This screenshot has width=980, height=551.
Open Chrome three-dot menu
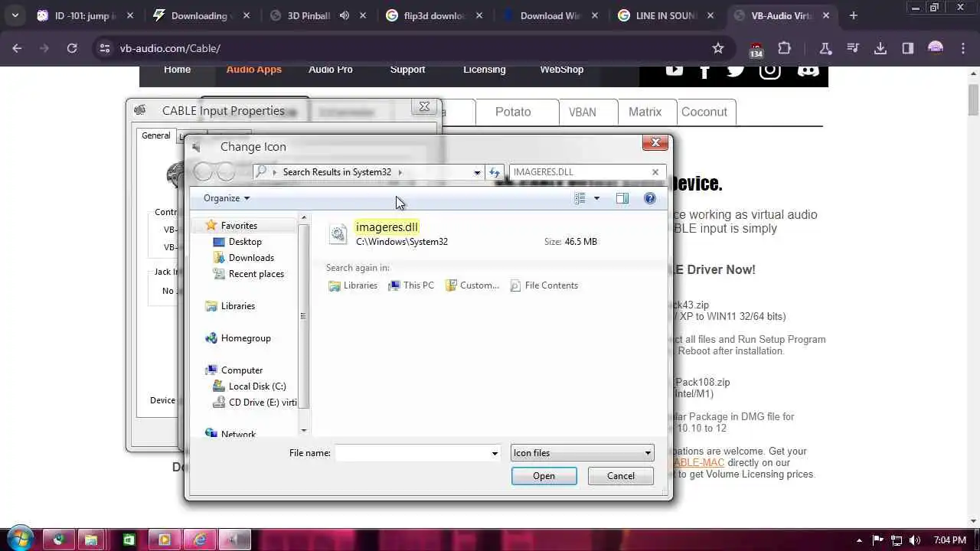(x=963, y=48)
